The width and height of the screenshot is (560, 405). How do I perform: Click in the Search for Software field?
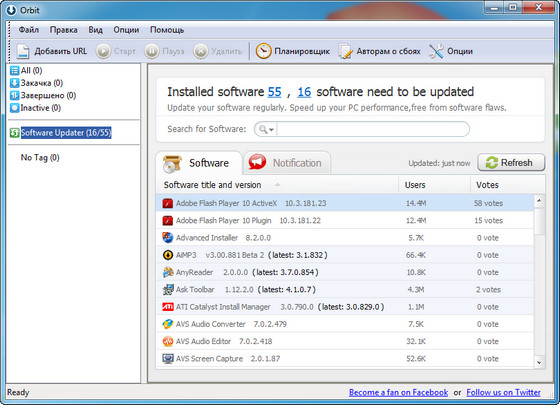pyautogui.click(x=372, y=129)
